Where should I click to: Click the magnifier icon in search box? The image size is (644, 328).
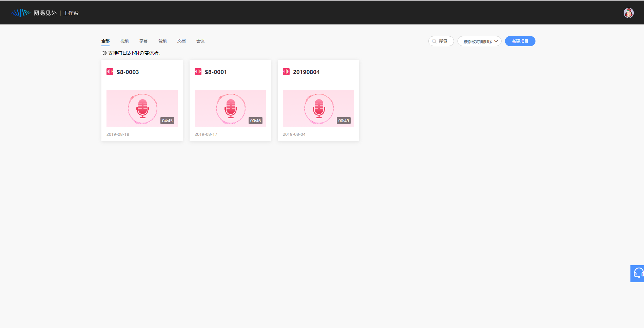tap(434, 41)
